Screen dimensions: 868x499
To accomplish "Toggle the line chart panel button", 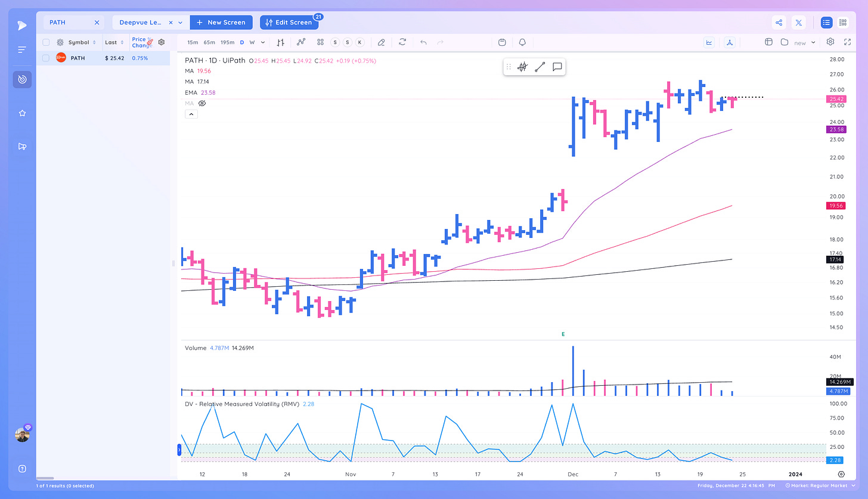I will click(709, 42).
